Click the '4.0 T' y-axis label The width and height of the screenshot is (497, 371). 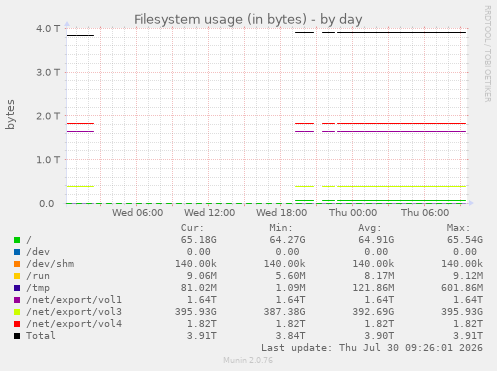48,29
